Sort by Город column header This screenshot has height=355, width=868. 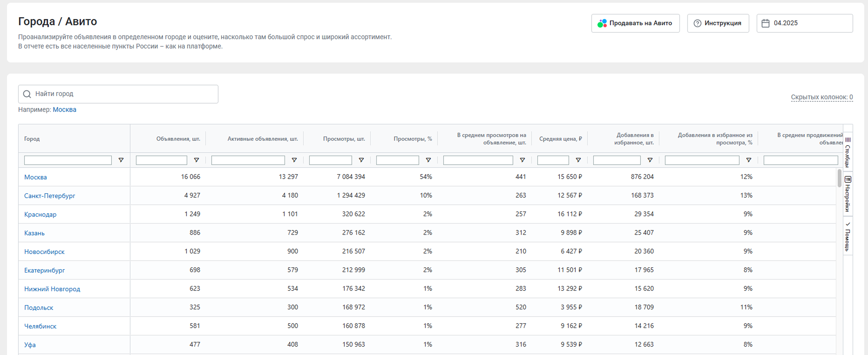[32, 139]
